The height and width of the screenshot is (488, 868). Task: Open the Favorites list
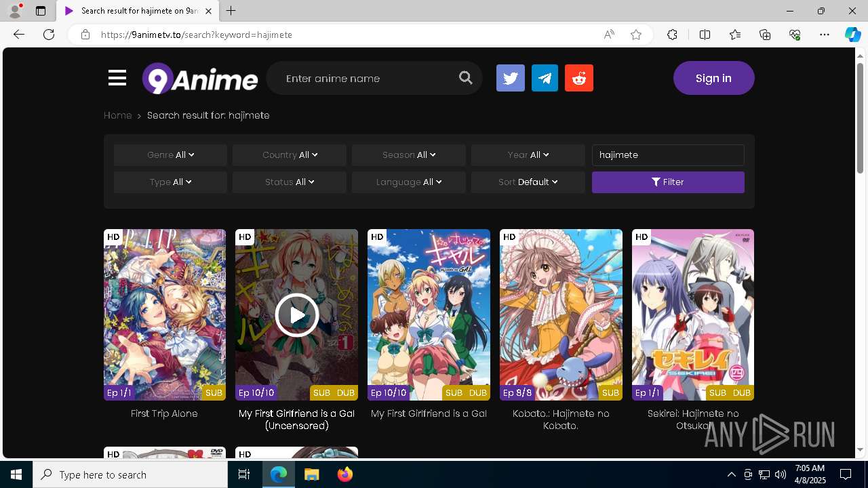point(735,35)
